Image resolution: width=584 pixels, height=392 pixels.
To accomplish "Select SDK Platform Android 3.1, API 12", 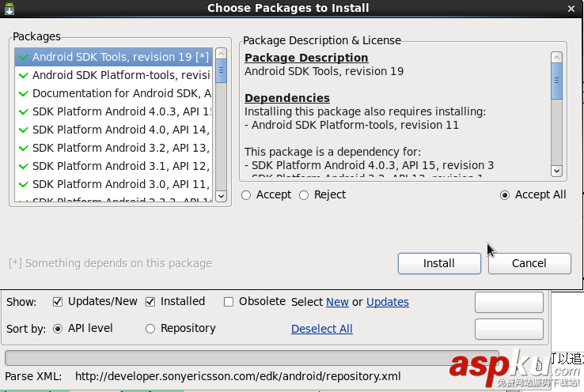I will click(x=114, y=166).
